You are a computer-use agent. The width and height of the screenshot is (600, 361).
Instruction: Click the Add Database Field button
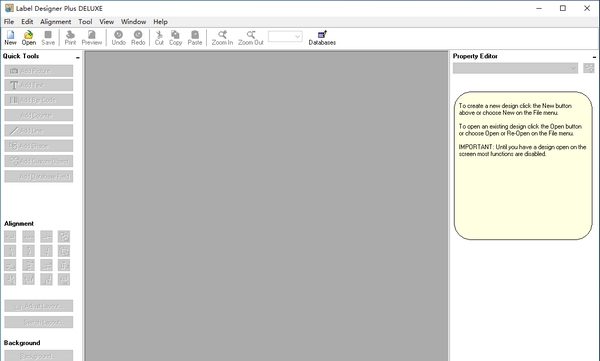point(39,176)
